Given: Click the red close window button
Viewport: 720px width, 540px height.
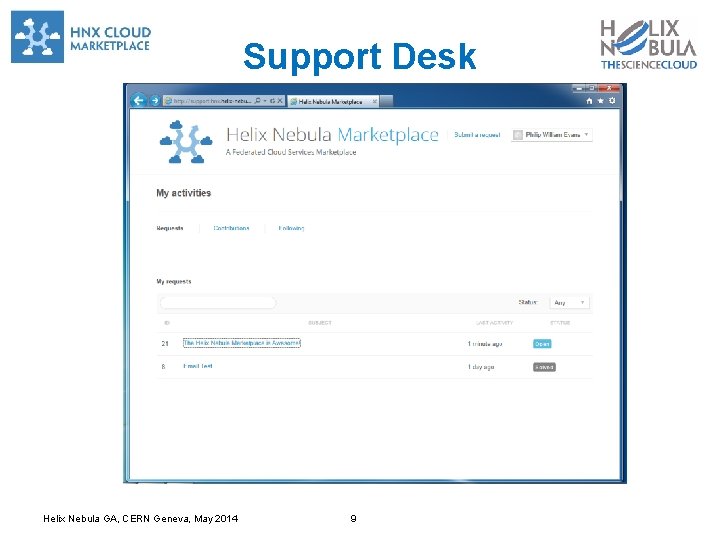Looking at the screenshot, I should click(x=609, y=88).
